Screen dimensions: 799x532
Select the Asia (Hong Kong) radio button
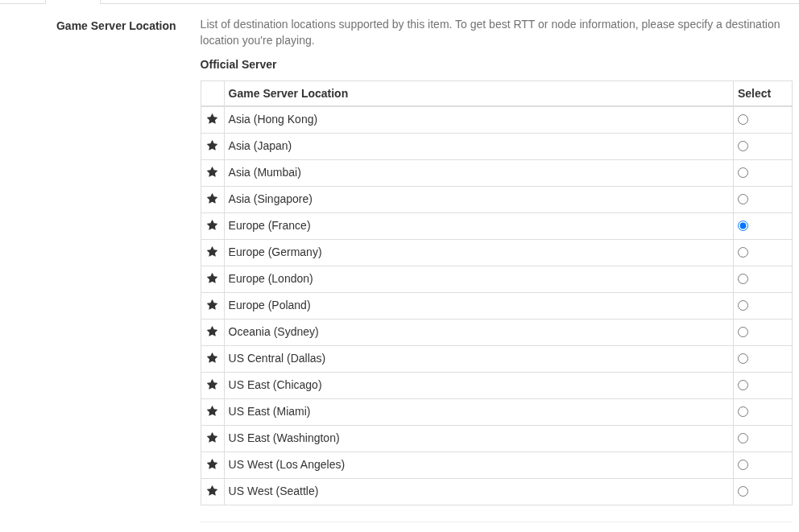tap(743, 120)
